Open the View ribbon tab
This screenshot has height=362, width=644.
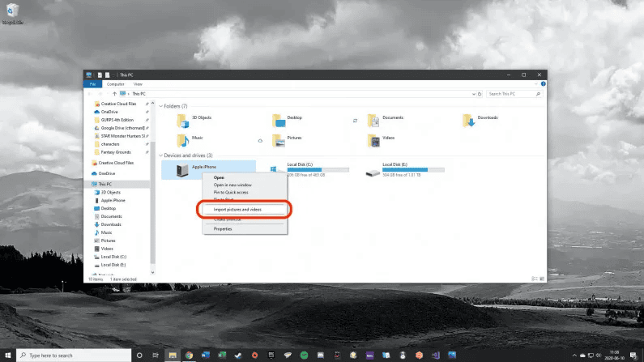[138, 84]
